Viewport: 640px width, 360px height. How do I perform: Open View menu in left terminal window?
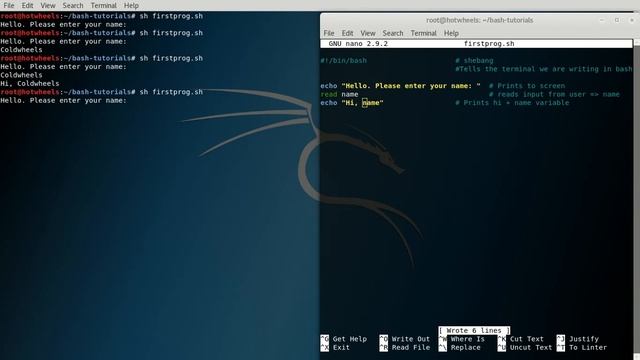(x=48, y=5)
